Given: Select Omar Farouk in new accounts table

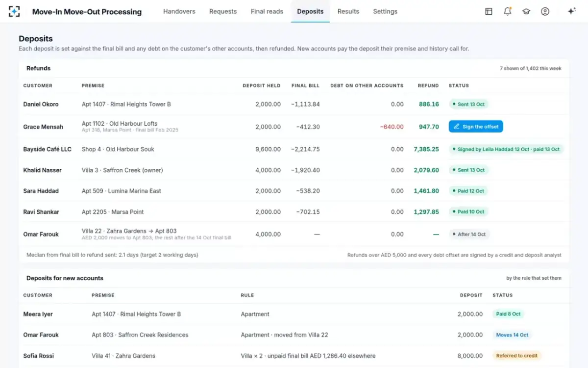Looking at the screenshot, I should click(x=41, y=335).
